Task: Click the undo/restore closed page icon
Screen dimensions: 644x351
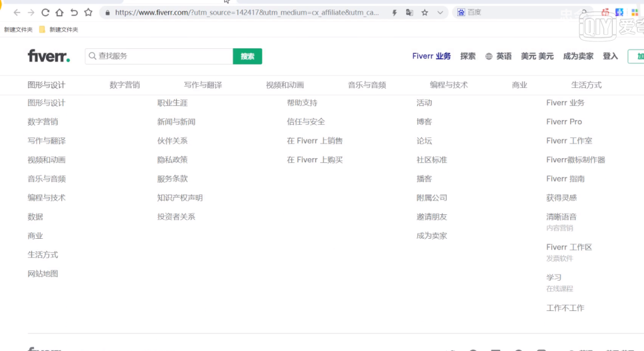Action: 74,13
